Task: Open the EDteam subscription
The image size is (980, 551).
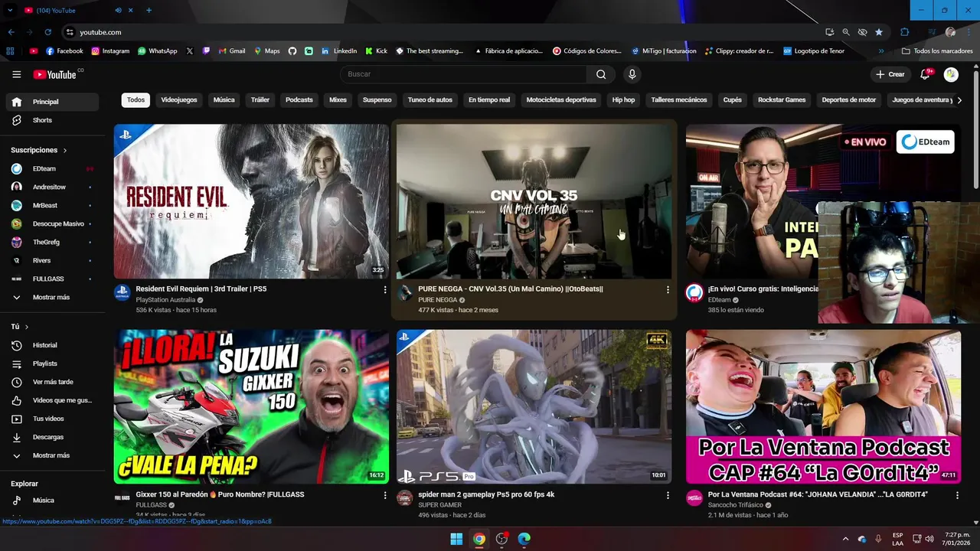Action: tap(52, 168)
